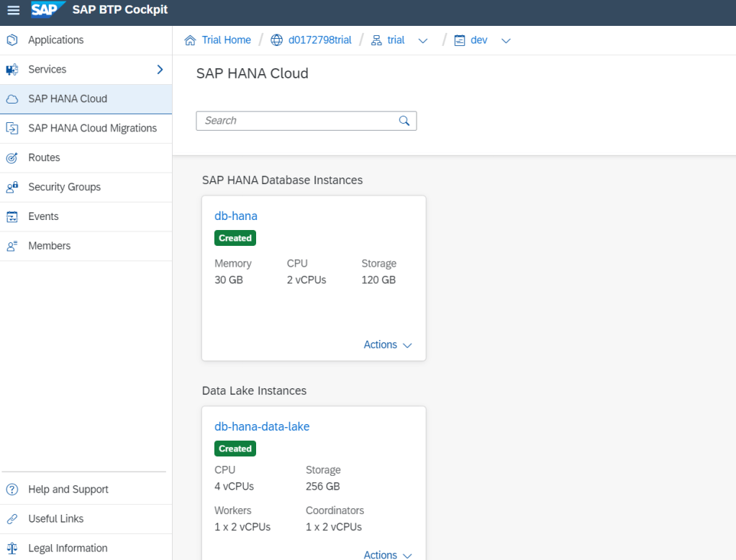
Task: Click the Trial Home house icon
Action: [x=190, y=40]
